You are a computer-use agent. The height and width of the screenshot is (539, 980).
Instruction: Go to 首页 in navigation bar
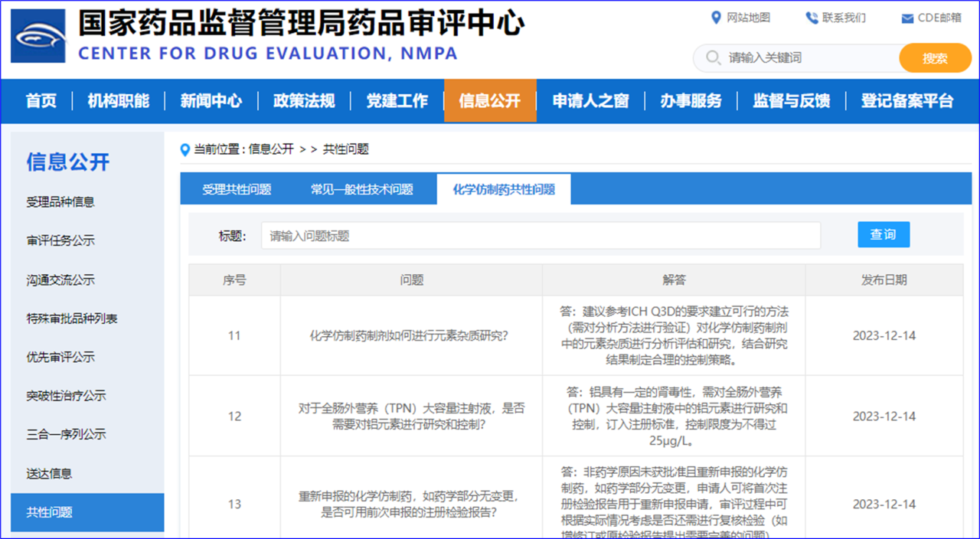tap(41, 100)
